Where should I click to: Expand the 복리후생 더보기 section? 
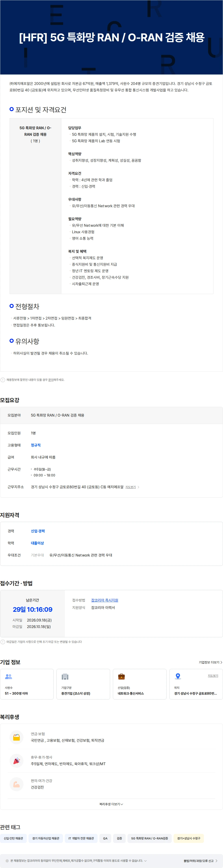coord(111,804)
